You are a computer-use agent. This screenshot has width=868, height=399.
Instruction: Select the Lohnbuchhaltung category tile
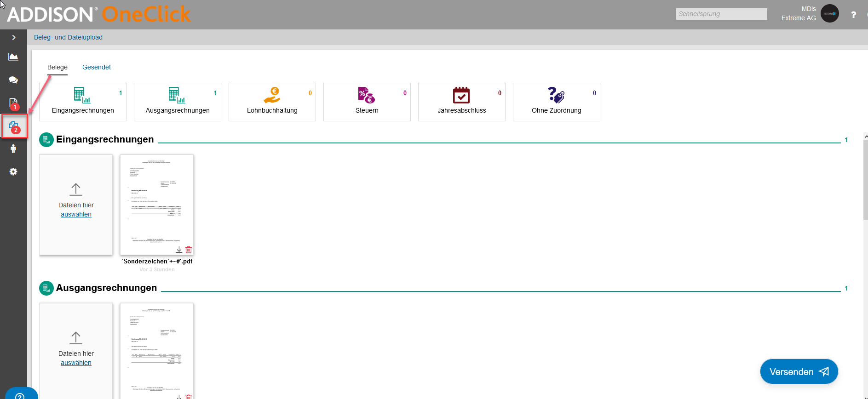(x=272, y=102)
